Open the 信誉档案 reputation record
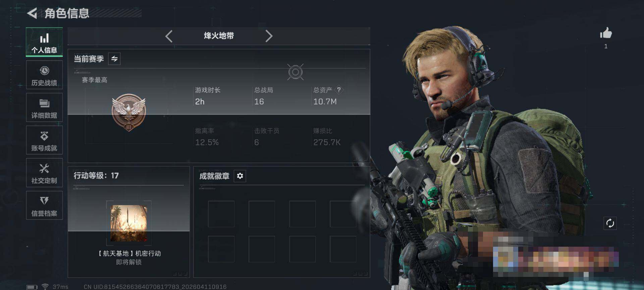This screenshot has height=290, width=644. pos(44,205)
